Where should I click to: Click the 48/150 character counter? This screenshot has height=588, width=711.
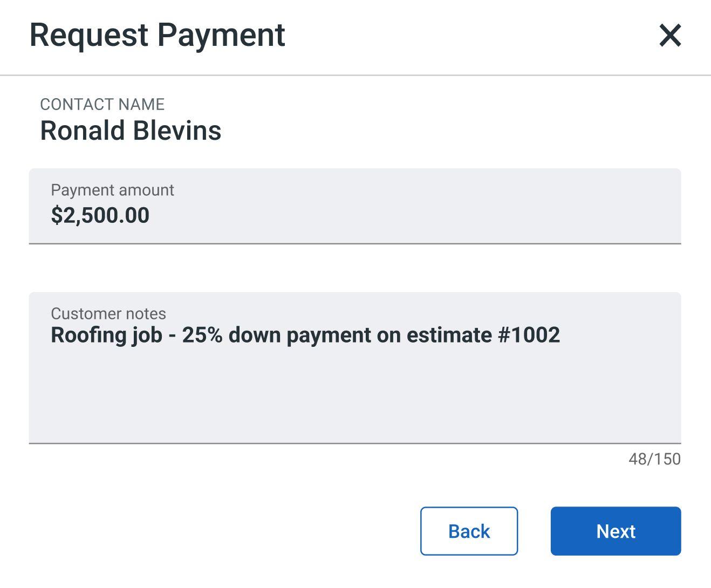pyautogui.click(x=654, y=459)
